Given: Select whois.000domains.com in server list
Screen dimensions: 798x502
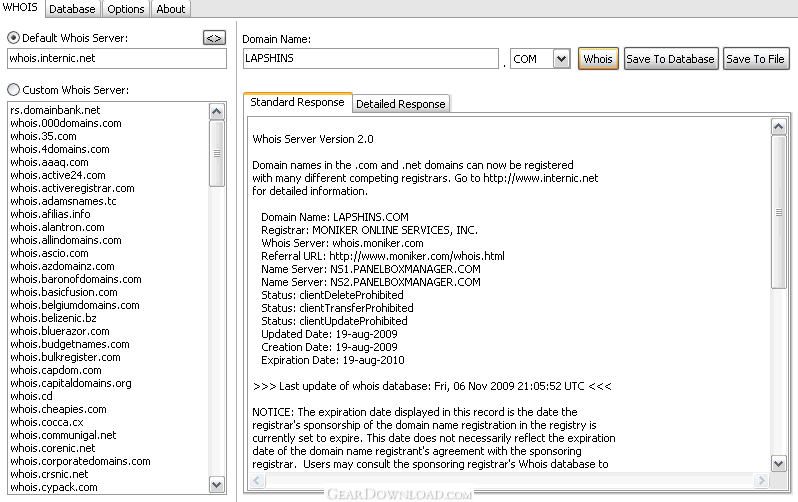Looking at the screenshot, I should tap(66, 123).
